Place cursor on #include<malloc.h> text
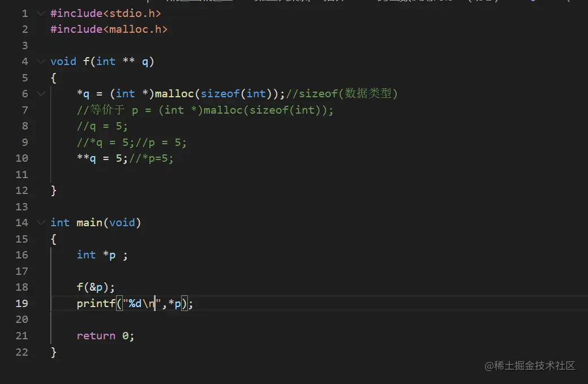This screenshot has height=384, width=588. pos(109,29)
